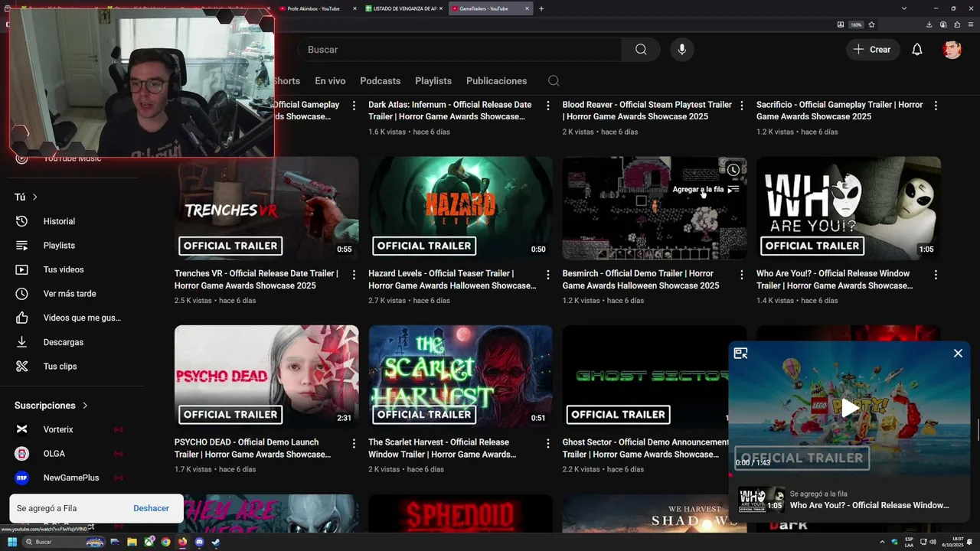The height and width of the screenshot is (551, 980).
Task: Open options menu for Besmirch video
Action: tap(741, 274)
